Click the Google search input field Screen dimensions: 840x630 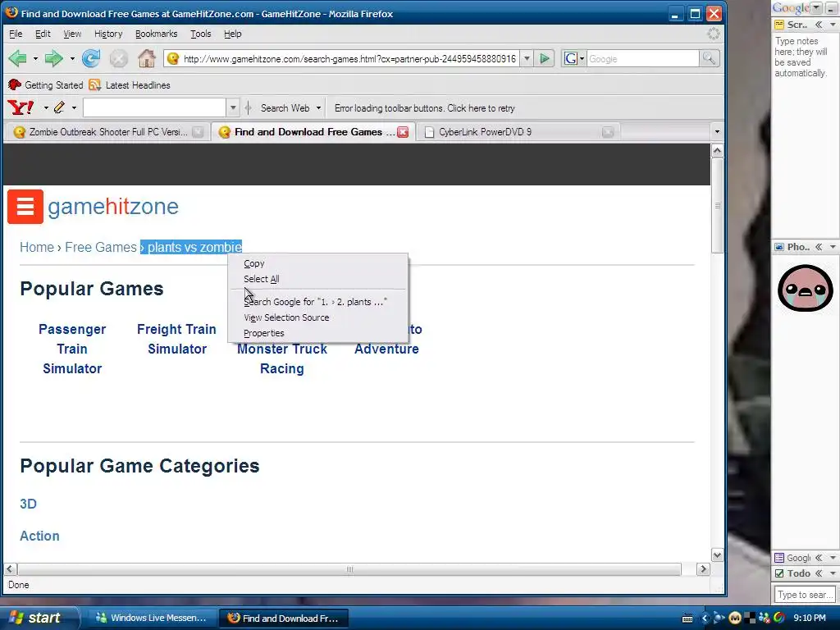point(643,59)
